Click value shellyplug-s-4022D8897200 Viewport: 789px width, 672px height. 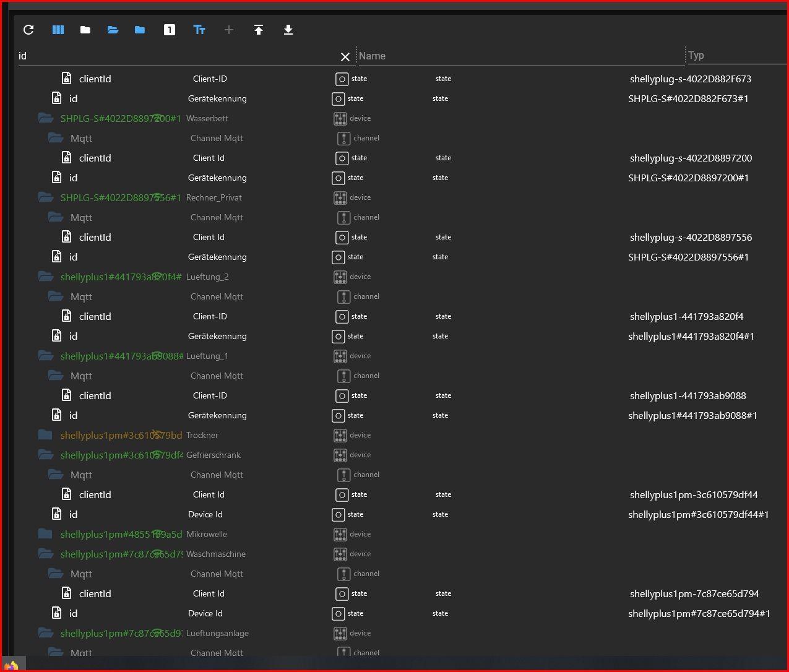[x=691, y=158]
